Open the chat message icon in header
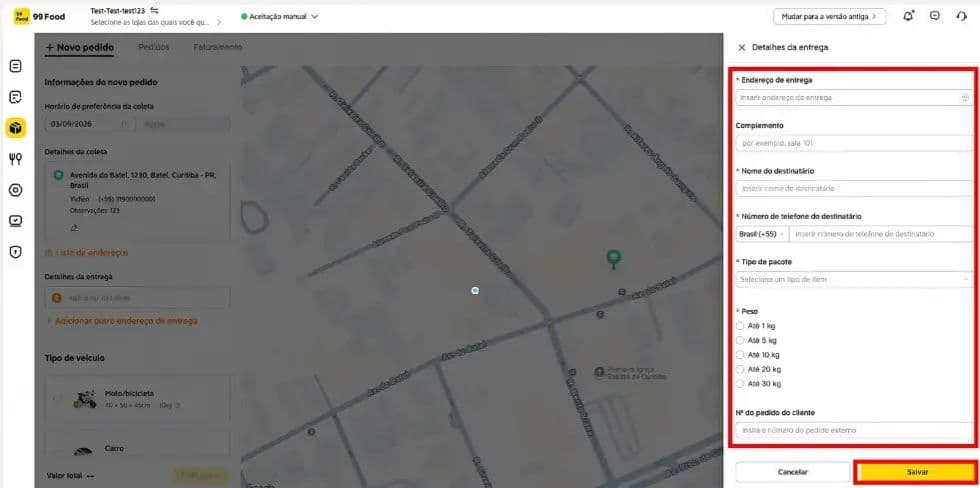 coord(934,16)
